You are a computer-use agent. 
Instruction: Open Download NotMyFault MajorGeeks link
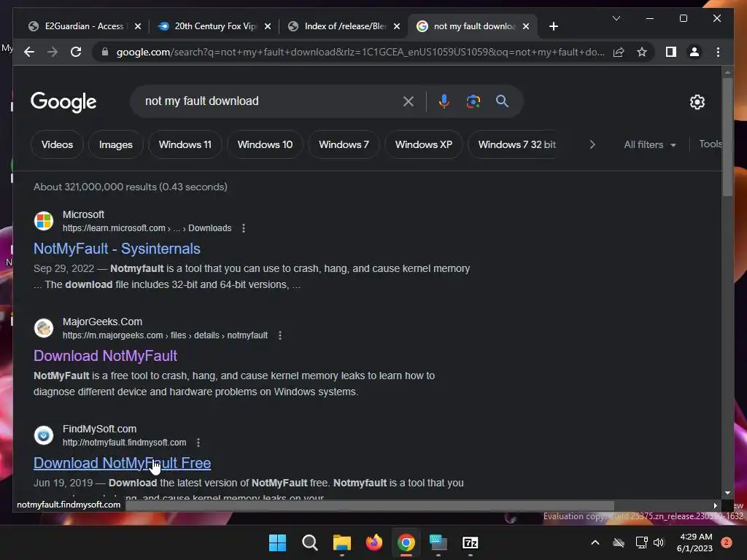pyautogui.click(x=105, y=356)
